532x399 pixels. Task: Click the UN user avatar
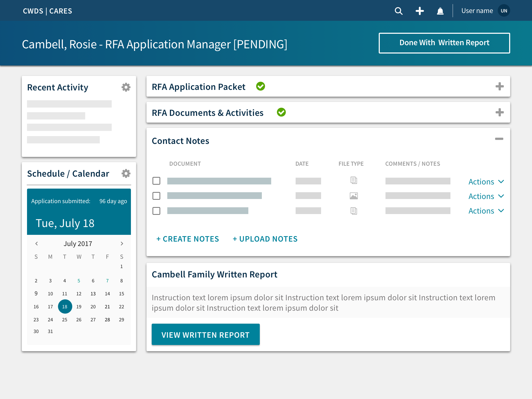coord(504,11)
